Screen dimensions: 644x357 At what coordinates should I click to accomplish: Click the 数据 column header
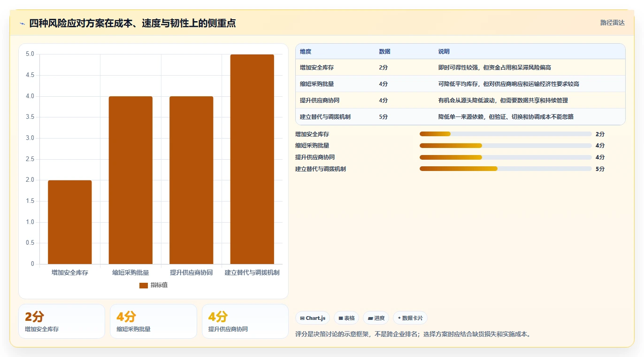(x=384, y=52)
